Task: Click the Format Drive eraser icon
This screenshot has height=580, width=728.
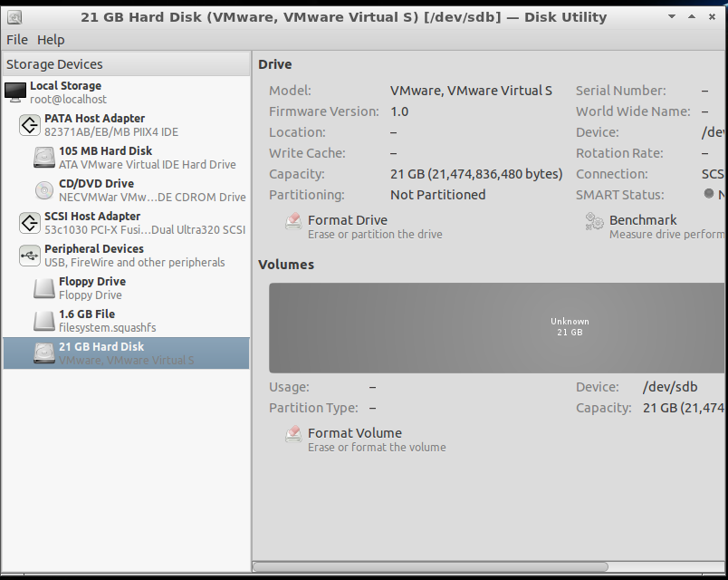Action: click(293, 222)
